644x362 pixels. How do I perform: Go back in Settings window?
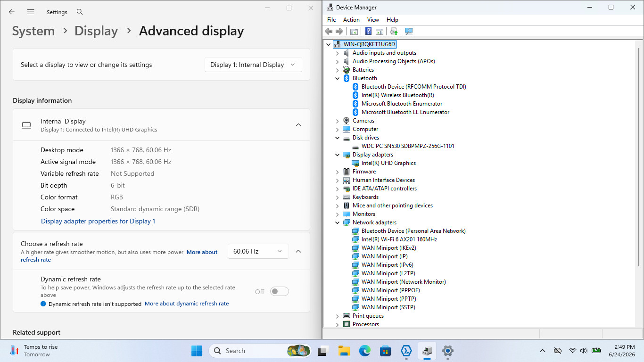click(x=12, y=12)
